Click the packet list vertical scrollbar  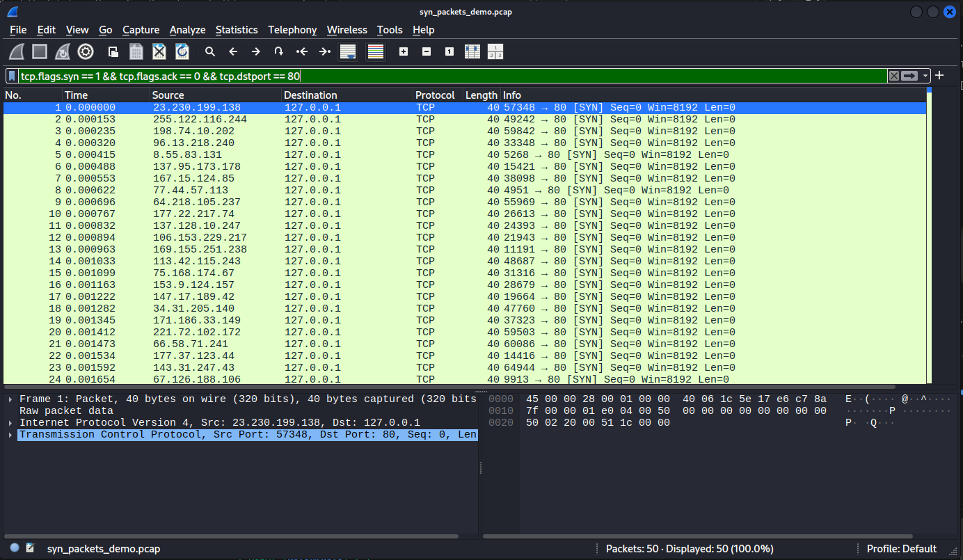(929, 243)
